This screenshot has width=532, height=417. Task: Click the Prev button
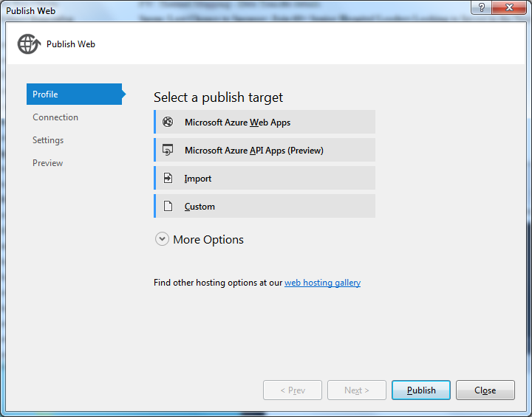pyautogui.click(x=293, y=390)
